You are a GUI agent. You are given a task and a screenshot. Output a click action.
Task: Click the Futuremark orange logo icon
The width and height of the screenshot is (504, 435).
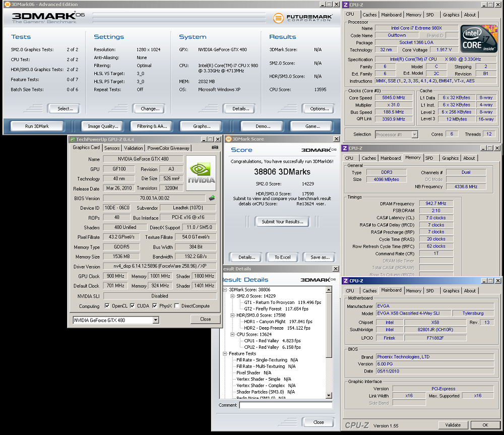[278, 18]
